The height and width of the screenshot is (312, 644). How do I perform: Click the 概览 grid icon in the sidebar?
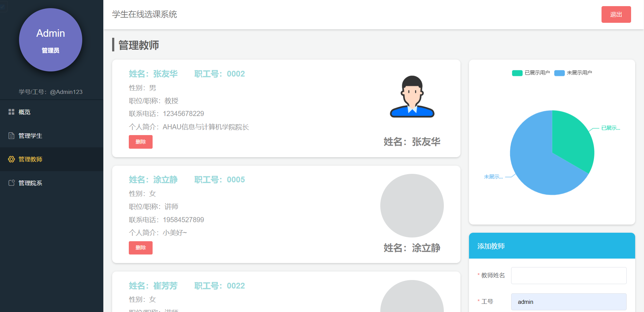(x=11, y=112)
